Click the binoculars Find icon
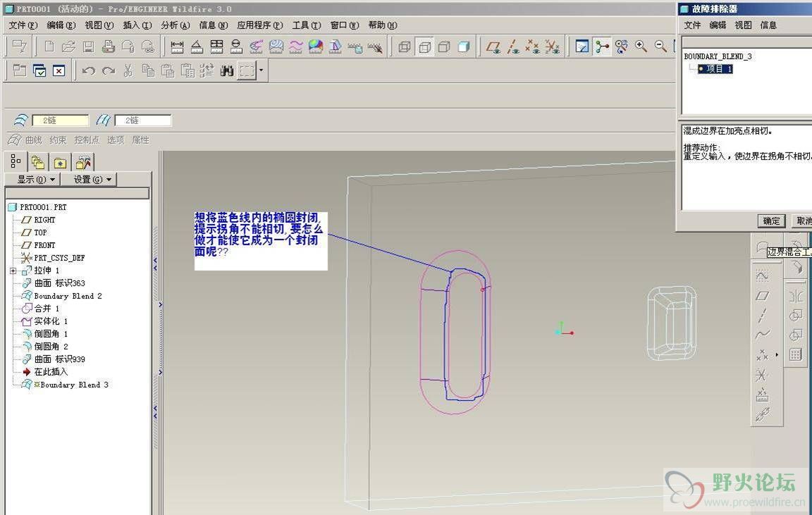The image size is (812, 515). pyautogui.click(x=226, y=70)
